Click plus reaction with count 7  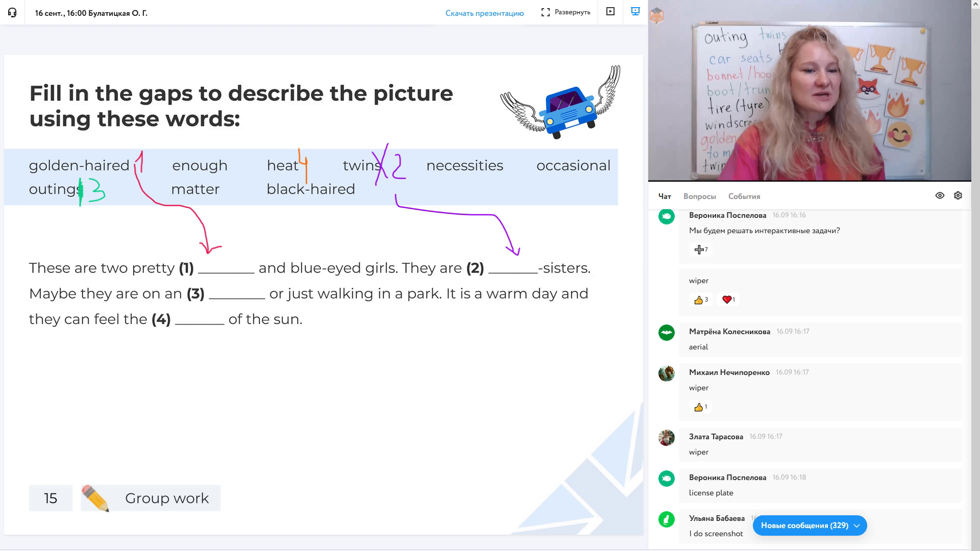700,249
